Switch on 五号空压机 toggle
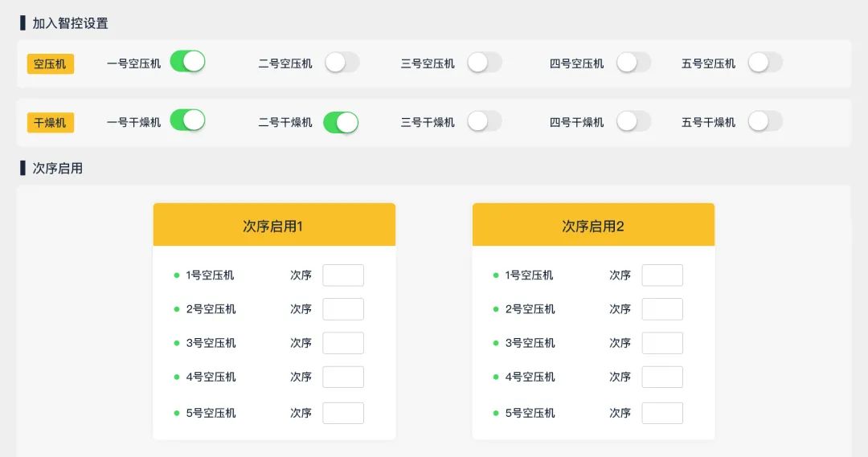Viewport: 868px width, 457px height. pos(765,63)
